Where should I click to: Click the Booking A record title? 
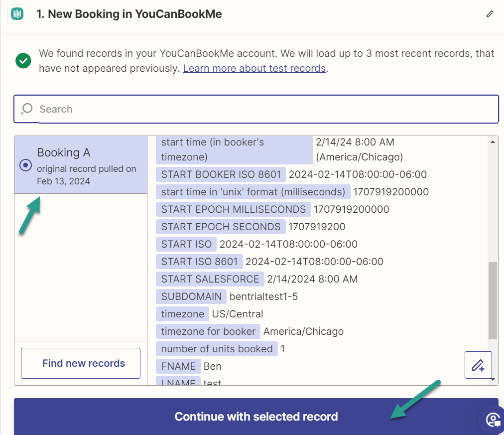point(64,152)
